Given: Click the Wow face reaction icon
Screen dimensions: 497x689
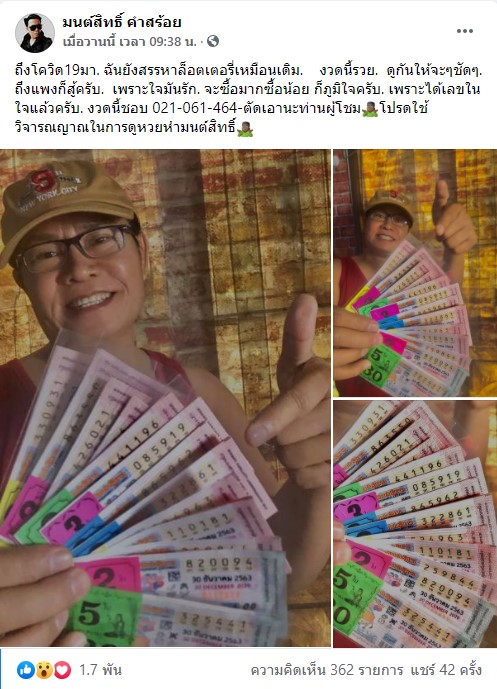Looking at the screenshot, I should [x=44, y=670].
